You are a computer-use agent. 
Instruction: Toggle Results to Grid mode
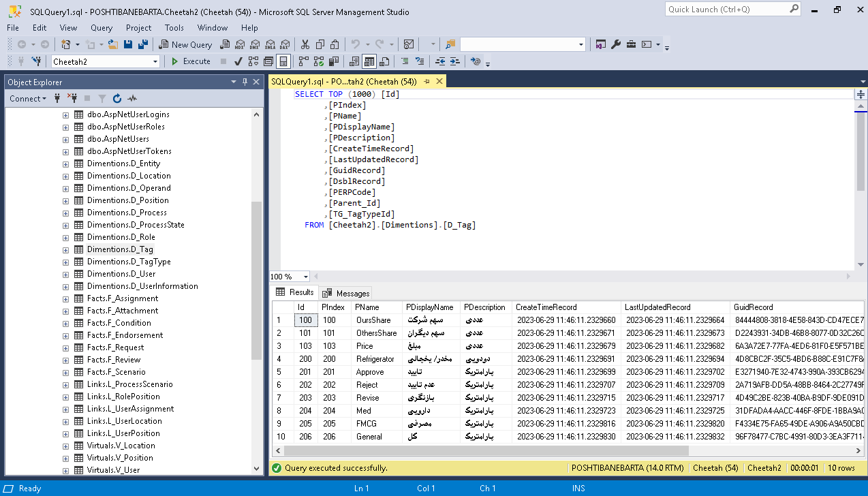[x=369, y=61]
